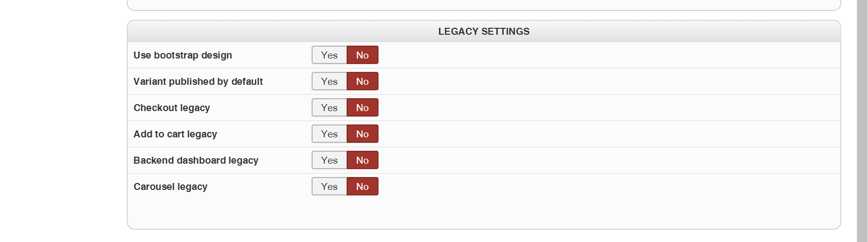Click No for Variant published by default
This screenshot has height=242, width=868.
[362, 81]
